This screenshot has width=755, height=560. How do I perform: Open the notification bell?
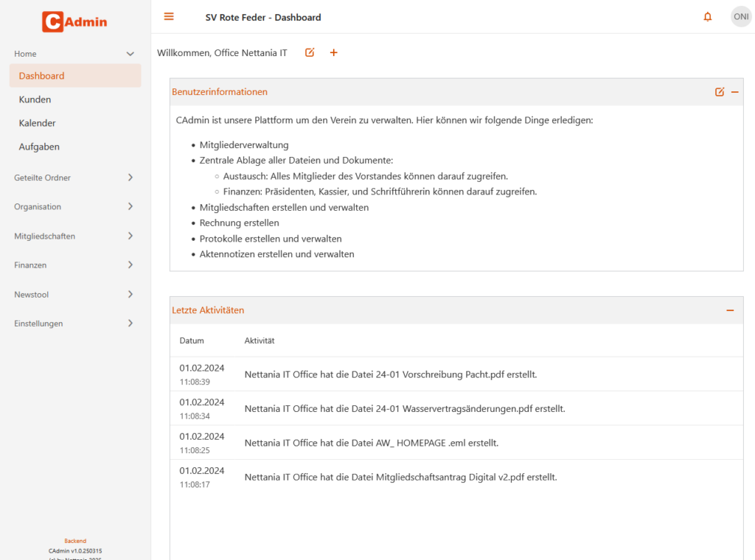pos(707,17)
